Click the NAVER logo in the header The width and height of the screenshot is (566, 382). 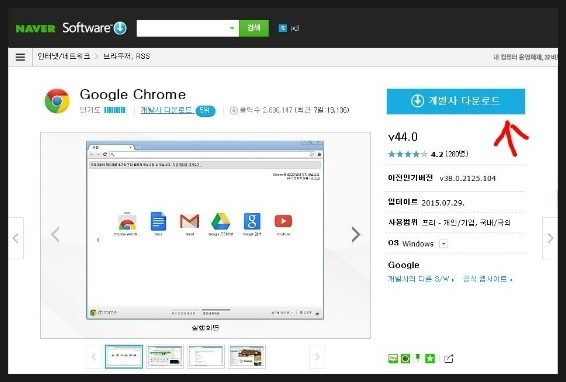pos(35,29)
